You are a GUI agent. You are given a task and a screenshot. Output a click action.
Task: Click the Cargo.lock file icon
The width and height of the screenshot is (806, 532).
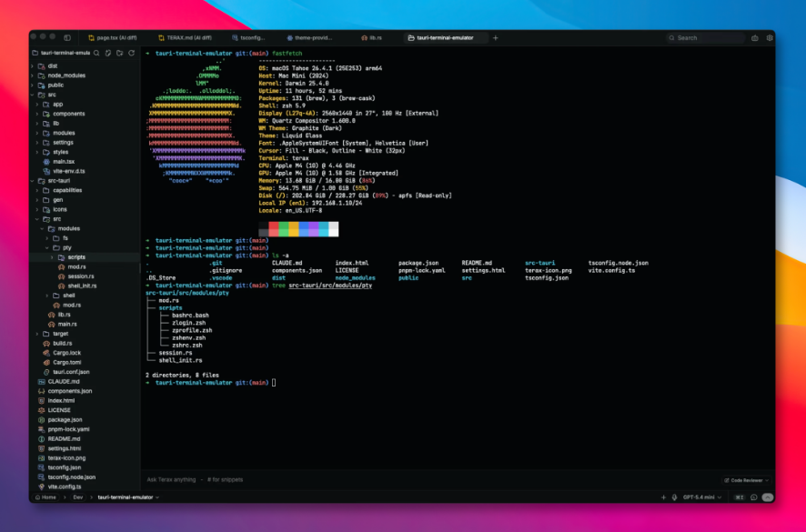[46, 353]
